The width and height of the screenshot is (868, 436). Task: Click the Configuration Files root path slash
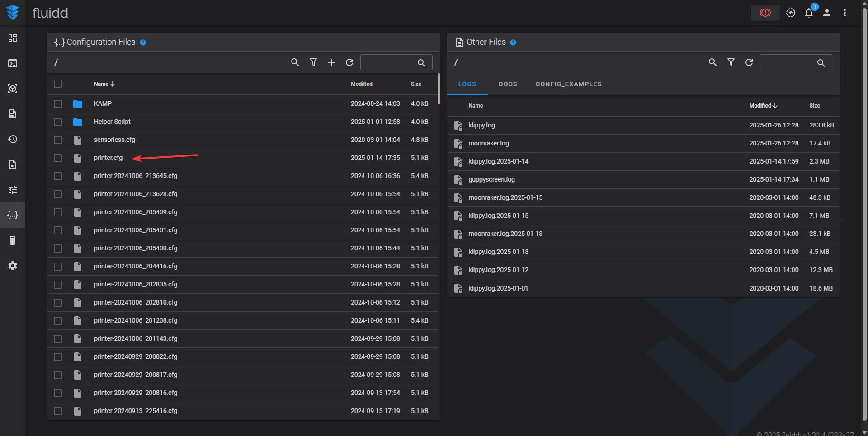(x=56, y=62)
